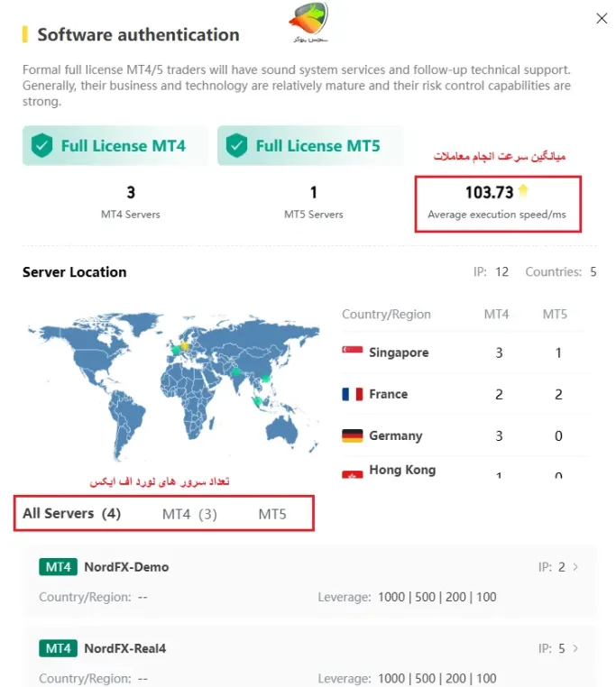Open the NordFX-Real4 server name
Viewport: 616px width, 687px height.
[125, 648]
